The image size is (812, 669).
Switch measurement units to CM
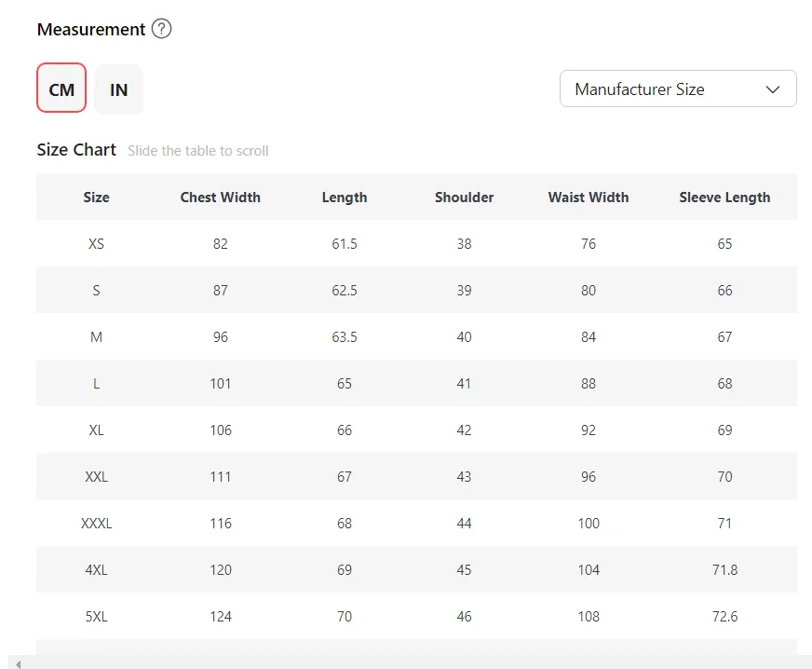61,89
